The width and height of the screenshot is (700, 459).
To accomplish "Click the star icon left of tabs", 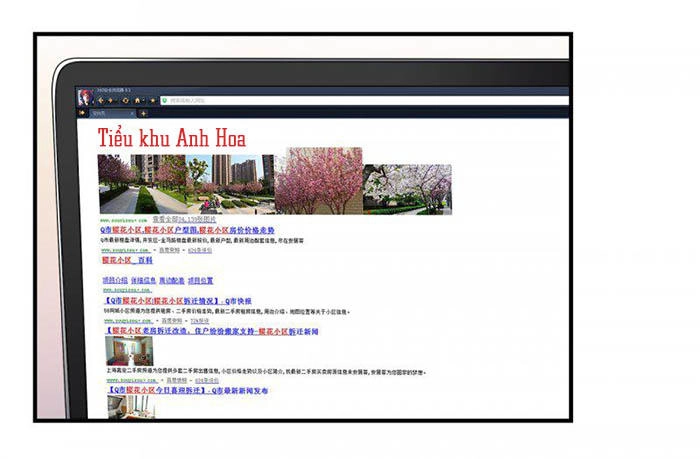I will (81, 113).
